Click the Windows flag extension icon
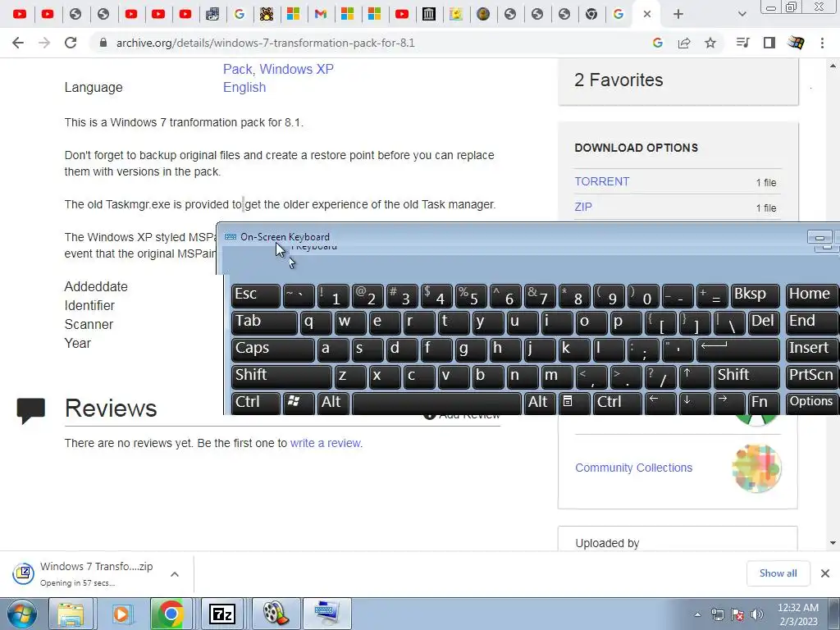This screenshot has width=840, height=630. (796, 43)
